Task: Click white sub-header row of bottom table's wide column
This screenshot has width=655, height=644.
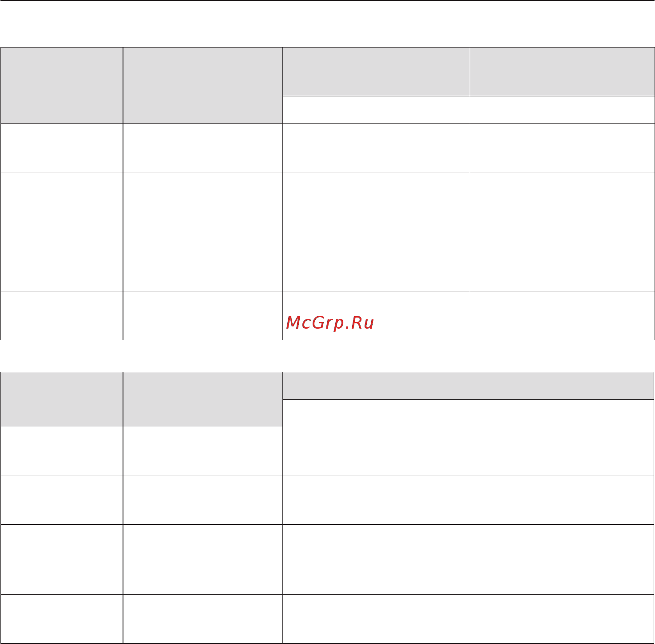Action: pyautogui.click(x=468, y=413)
